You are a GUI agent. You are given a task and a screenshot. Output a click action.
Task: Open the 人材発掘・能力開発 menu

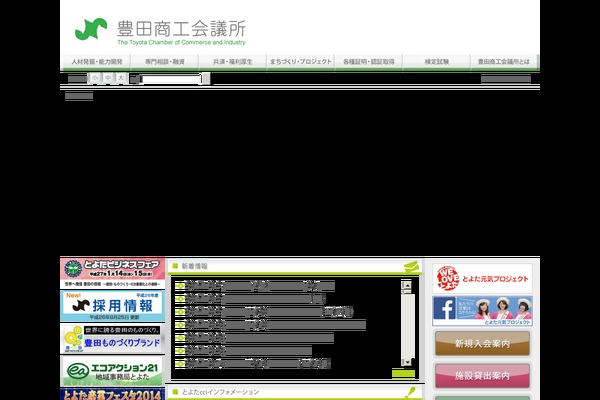pos(96,62)
